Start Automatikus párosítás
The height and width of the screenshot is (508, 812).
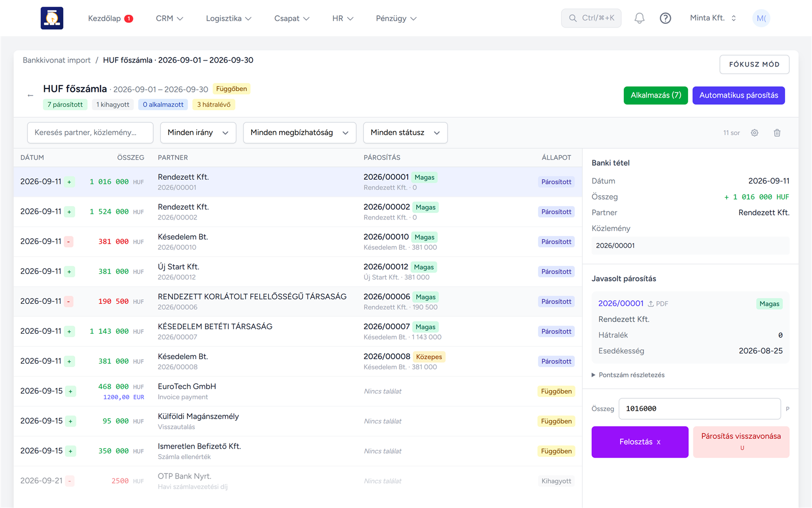tap(738, 96)
